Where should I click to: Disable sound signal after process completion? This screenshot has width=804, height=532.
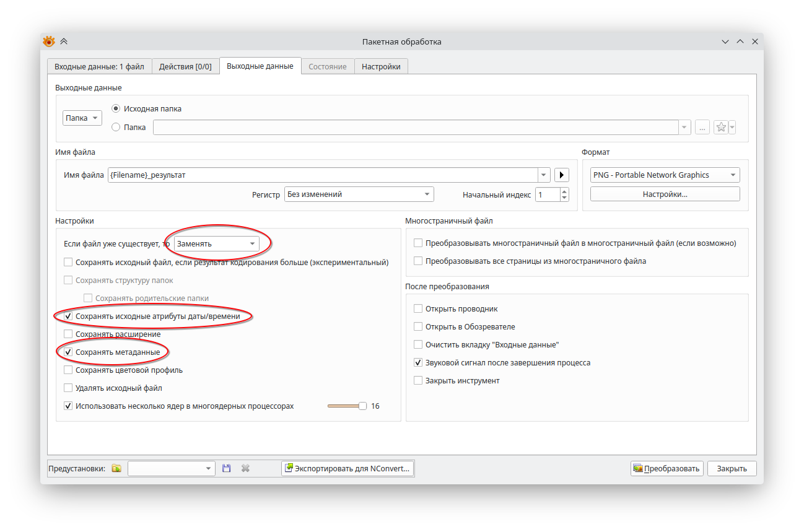coord(418,363)
